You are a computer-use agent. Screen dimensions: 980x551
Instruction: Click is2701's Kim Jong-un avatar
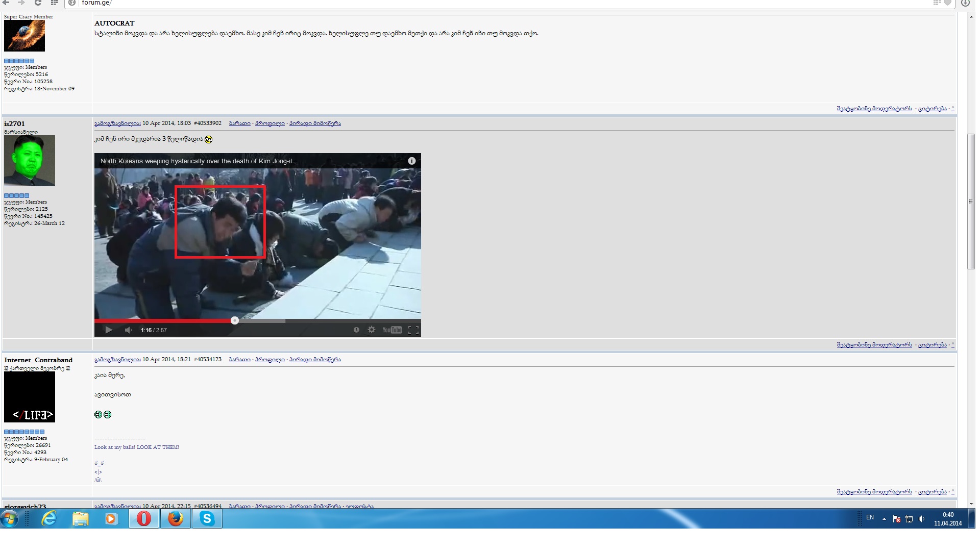coord(30,161)
